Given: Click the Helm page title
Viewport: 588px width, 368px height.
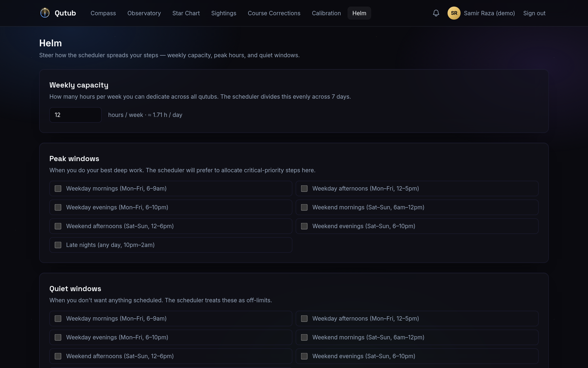Looking at the screenshot, I should tap(50, 43).
